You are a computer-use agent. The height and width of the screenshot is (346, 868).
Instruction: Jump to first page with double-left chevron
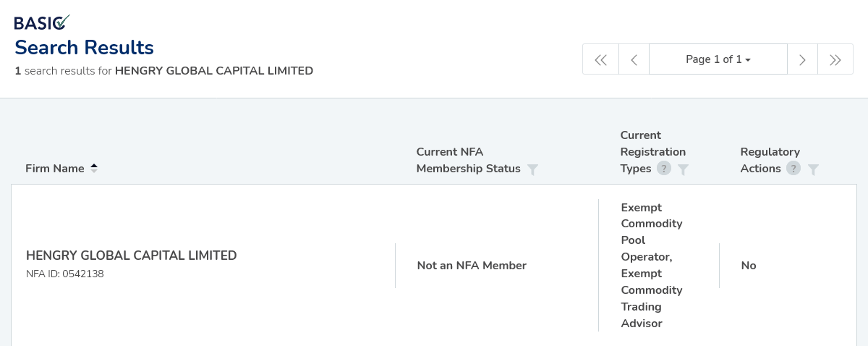pyautogui.click(x=600, y=59)
